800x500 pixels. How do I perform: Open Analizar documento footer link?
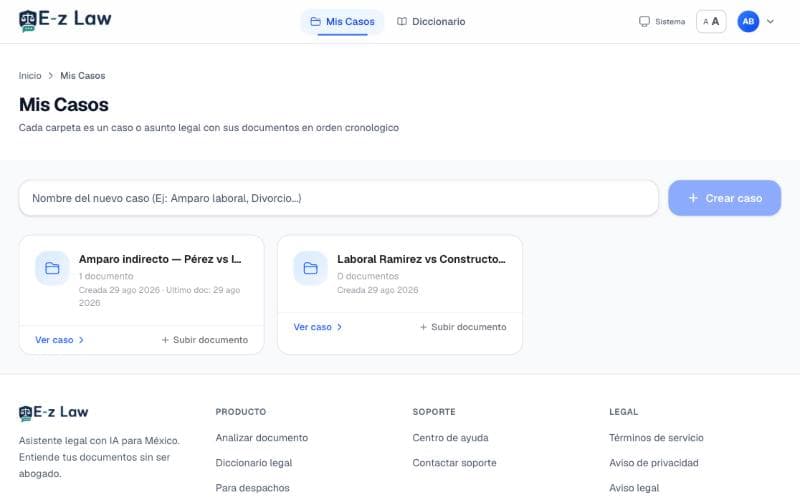tap(262, 438)
